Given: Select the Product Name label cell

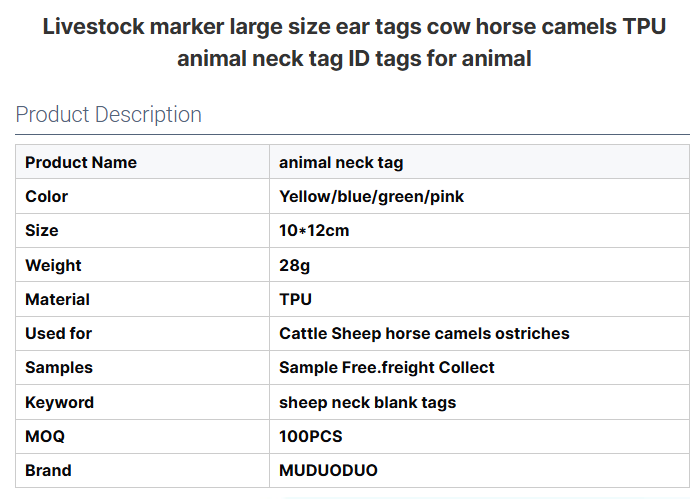Looking at the screenshot, I should click(81, 162).
